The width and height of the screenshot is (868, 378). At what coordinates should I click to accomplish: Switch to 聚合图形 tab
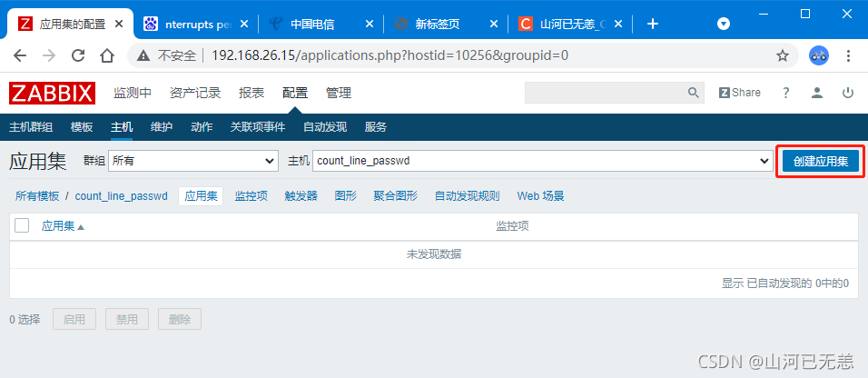(x=396, y=196)
